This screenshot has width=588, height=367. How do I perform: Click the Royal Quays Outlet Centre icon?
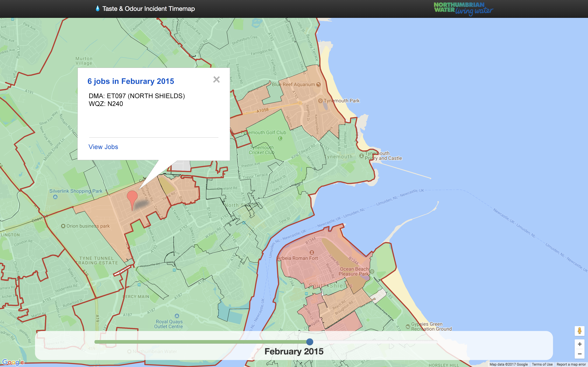(x=177, y=316)
